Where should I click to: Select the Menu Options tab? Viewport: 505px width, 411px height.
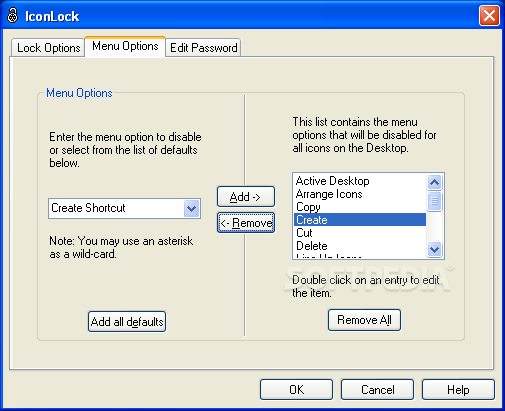125,46
